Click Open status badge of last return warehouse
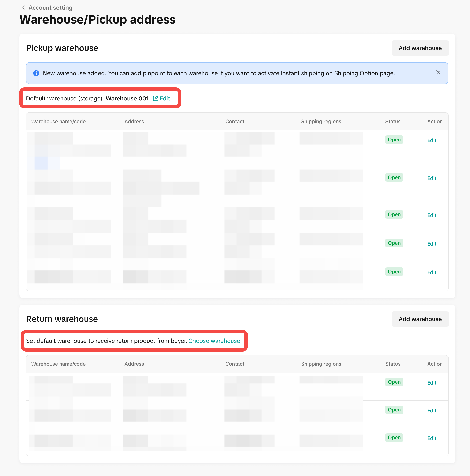 coord(394,438)
